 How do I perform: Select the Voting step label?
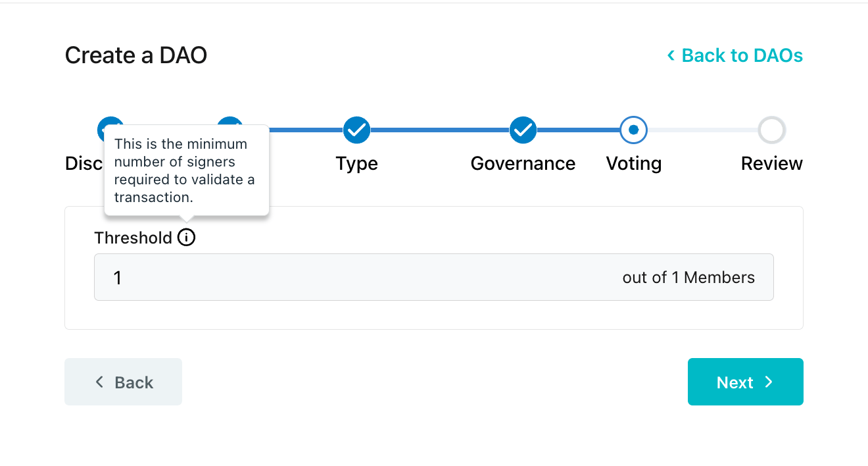click(x=634, y=163)
